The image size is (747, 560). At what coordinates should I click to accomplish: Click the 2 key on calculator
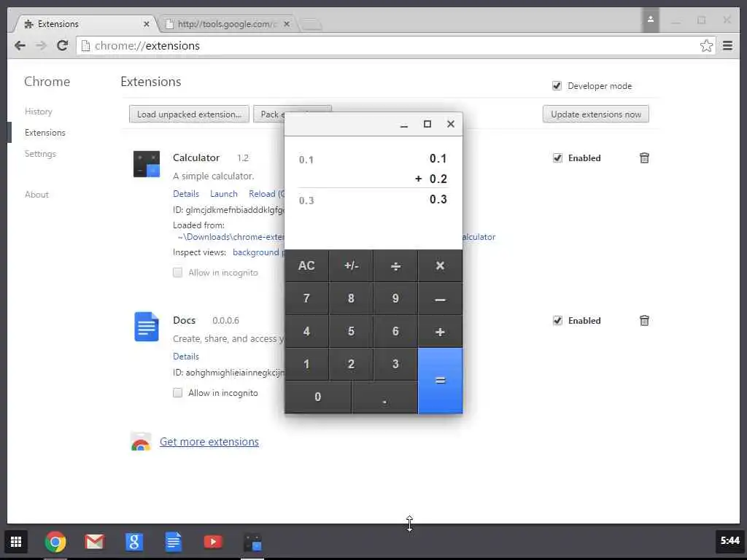(x=351, y=365)
